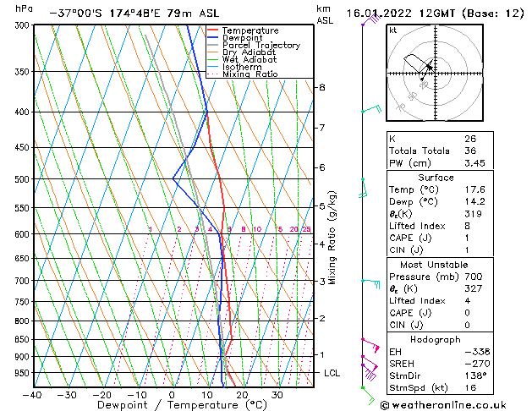Click the surface theta-e value 319

click(x=473, y=214)
